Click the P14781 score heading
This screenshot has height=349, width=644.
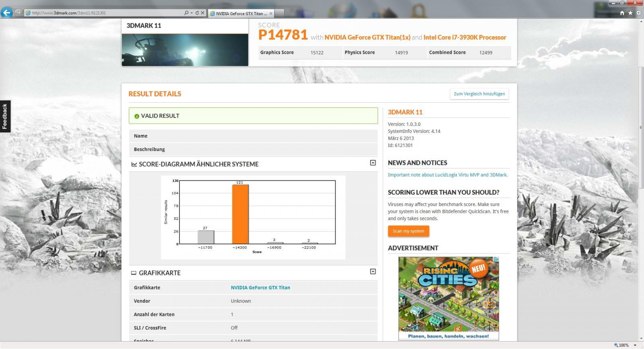click(283, 35)
